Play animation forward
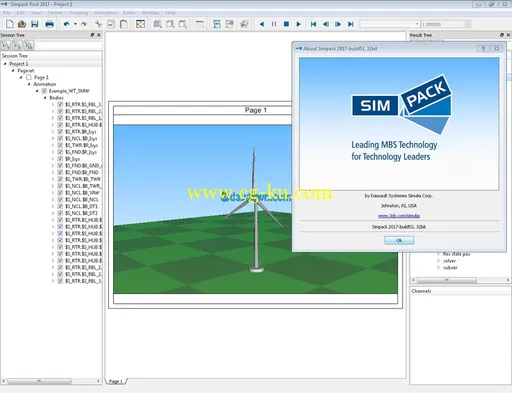 (x=298, y=24)
